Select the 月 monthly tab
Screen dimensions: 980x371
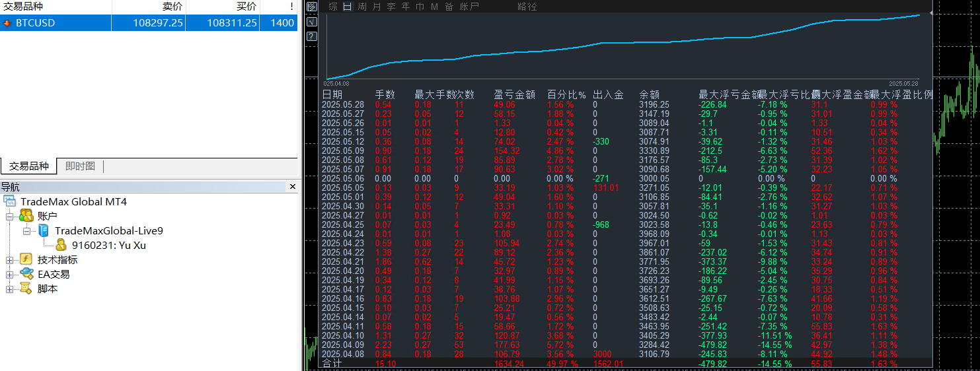[x=377, y=7]
